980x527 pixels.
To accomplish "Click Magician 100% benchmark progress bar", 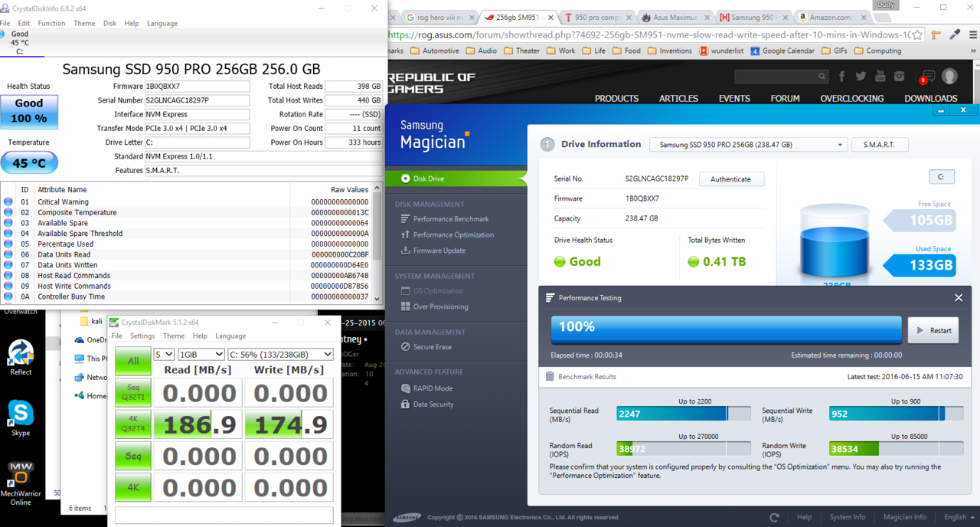I will pyautogui.click(x=726, y=329).
